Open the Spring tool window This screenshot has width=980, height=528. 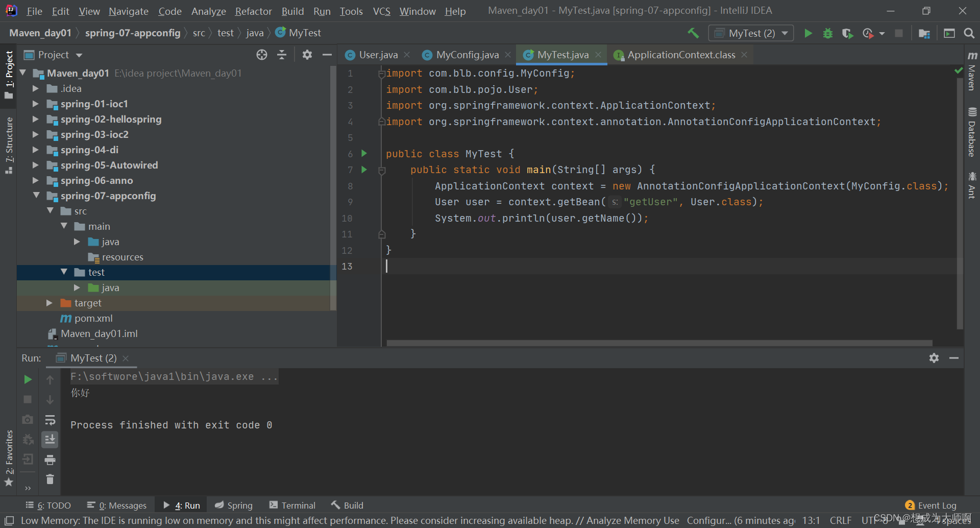pyautogui.click(x=234, y=505)
